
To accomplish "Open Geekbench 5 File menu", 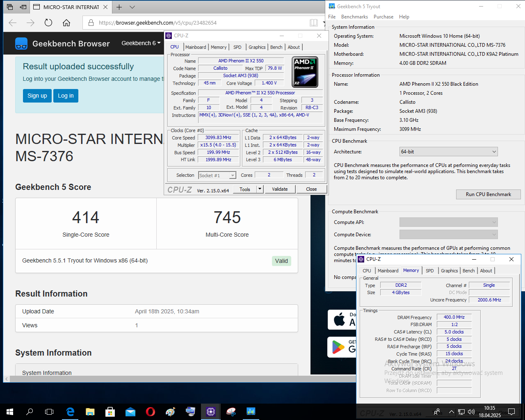I will coord(332,17).
